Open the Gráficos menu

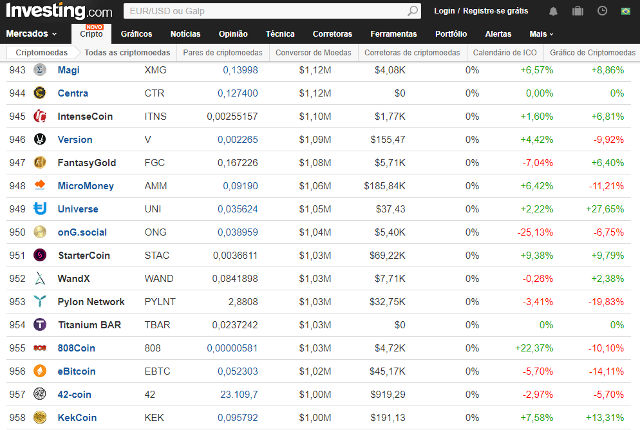click(x=136, y=34)
